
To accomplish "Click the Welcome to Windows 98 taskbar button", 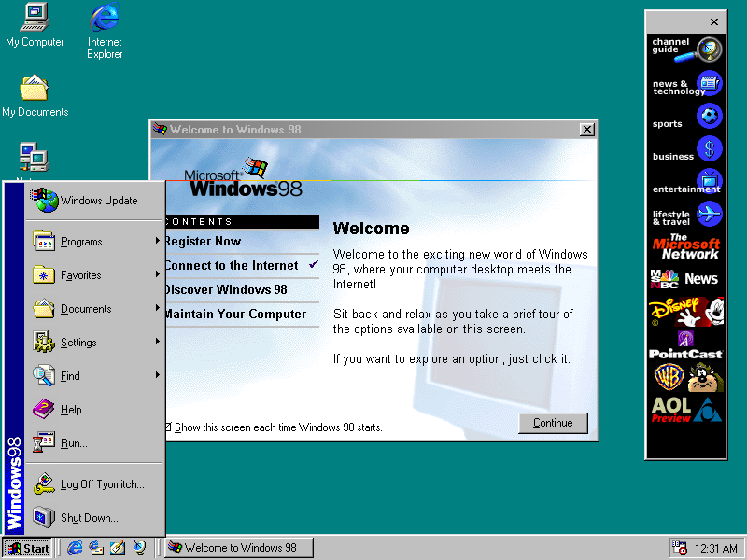I will click(239, 548).
